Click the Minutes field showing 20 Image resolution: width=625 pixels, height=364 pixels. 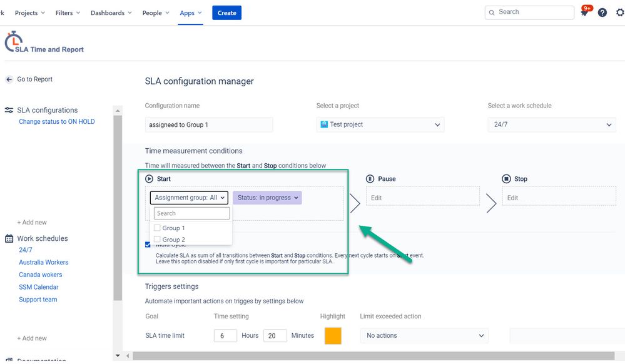coord(275,336)
